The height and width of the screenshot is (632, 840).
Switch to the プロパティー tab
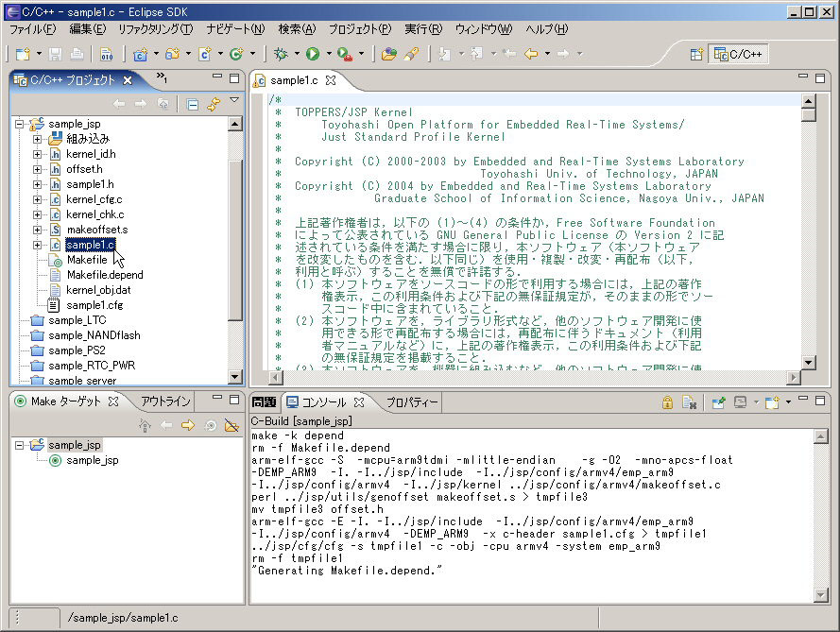click(412, 402)
